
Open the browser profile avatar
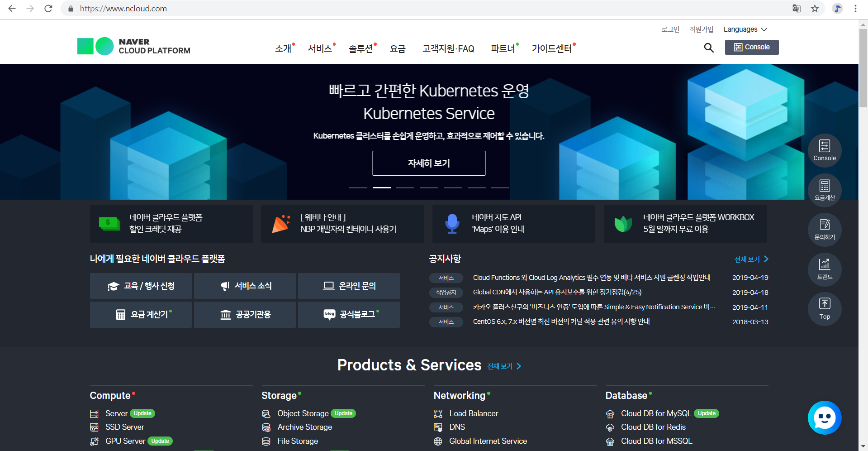pos(837,9)
